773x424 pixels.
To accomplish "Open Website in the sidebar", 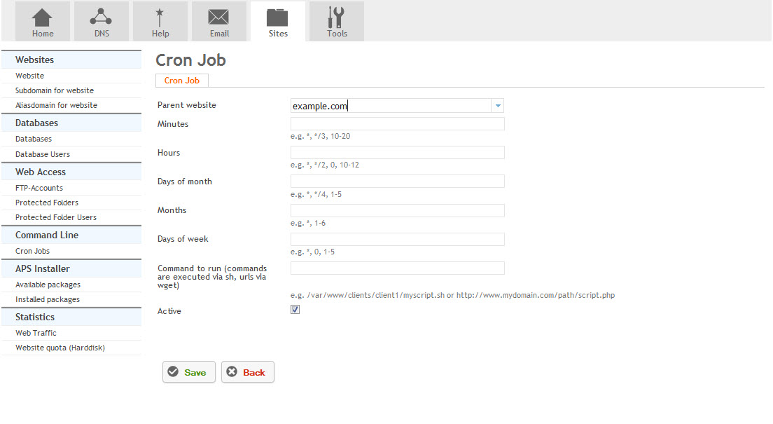I will pyautogui.click(x=30, y=76).
